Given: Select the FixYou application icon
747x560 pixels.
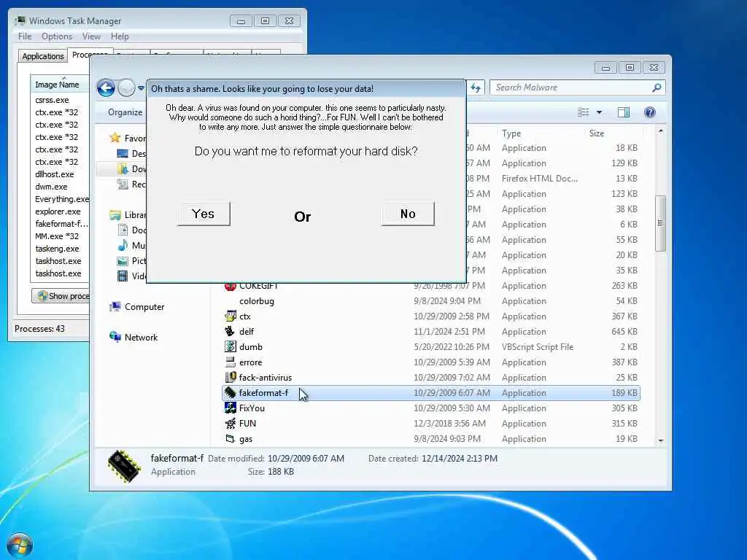Looking at the screenshot, I should tap(231, 408).
